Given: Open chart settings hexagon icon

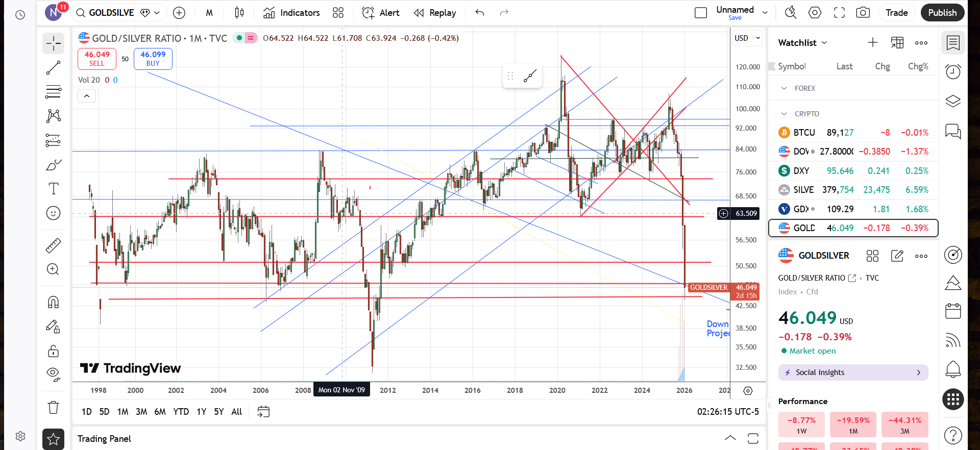Looking at the screenshot, I should click(x=815, y=13).
